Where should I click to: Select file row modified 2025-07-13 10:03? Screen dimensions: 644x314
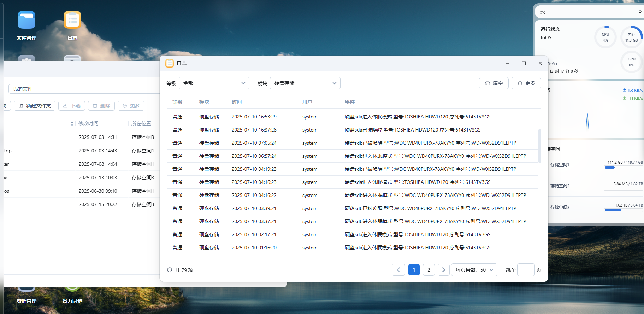pyautogui.click(x=82, y=178)
